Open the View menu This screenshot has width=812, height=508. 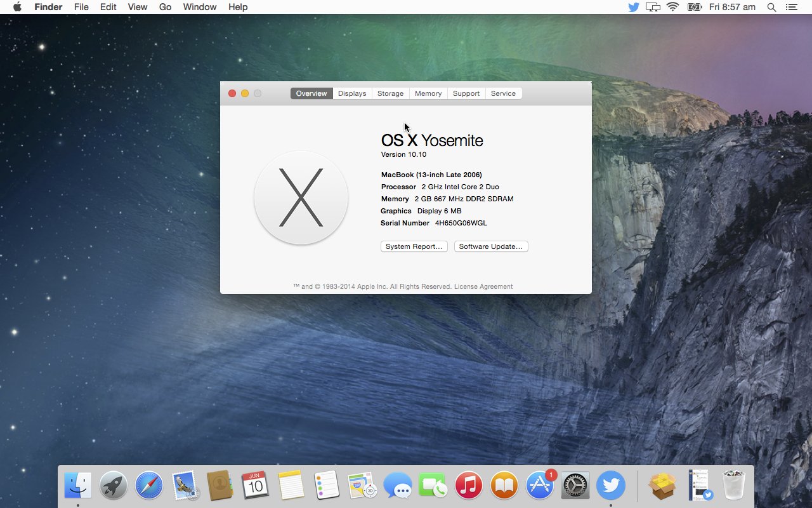[138, 7]
